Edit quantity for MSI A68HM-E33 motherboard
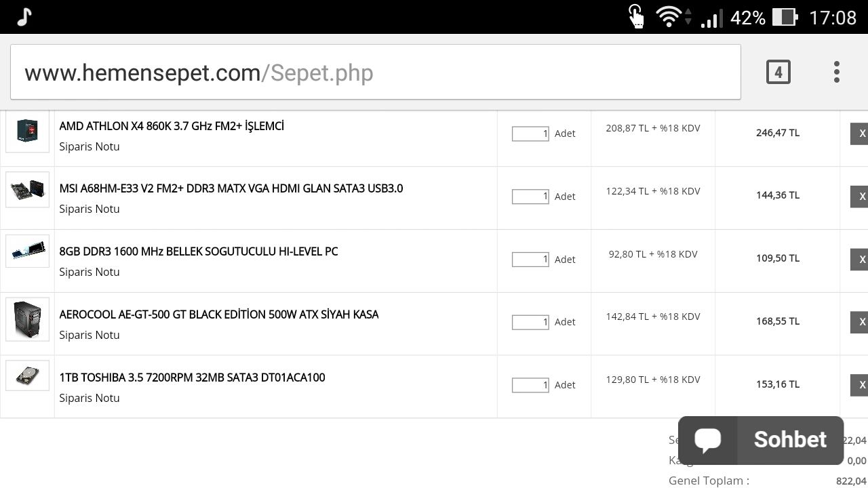The image size is (868, 488). [530, 197]
